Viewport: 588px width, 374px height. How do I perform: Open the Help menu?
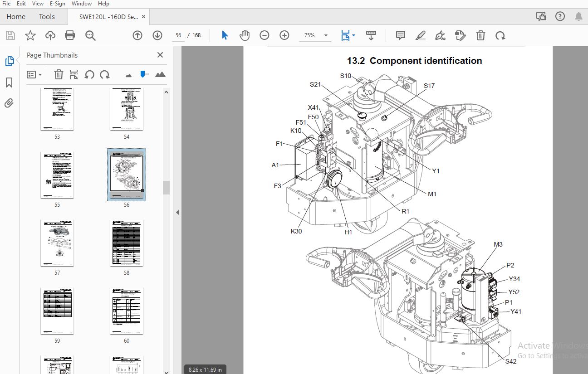(x=103, y=4)
